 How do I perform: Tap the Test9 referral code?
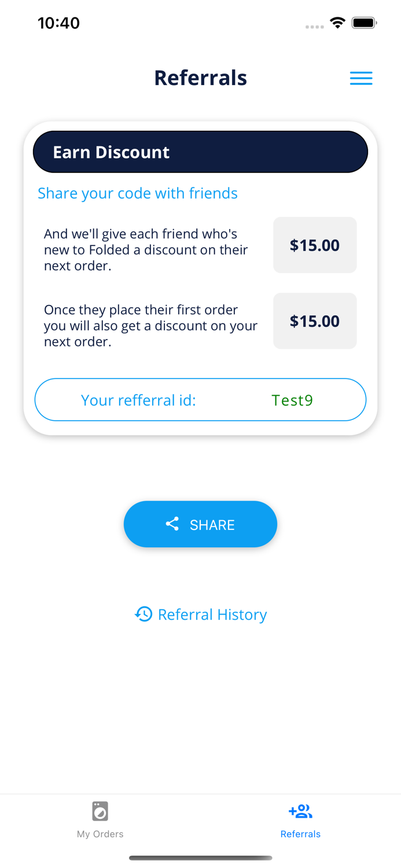(x=292, y=400)
